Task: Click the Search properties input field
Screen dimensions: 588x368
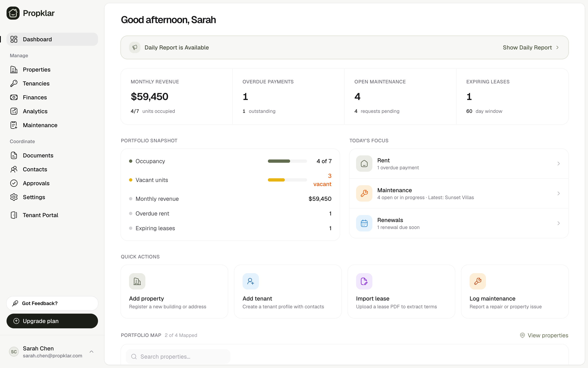Action: coord(178,357)
